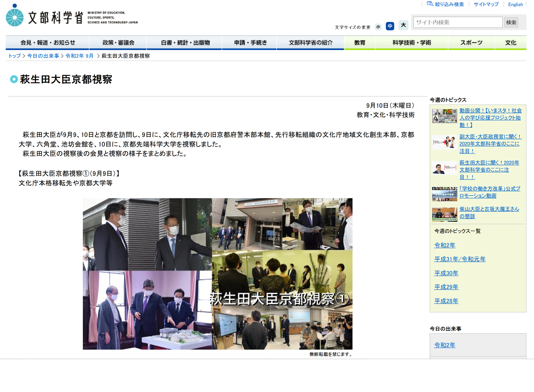Open 令和2年 under 今日の出来事
Viewport: 534px width, 392px height.
point(444,345)
